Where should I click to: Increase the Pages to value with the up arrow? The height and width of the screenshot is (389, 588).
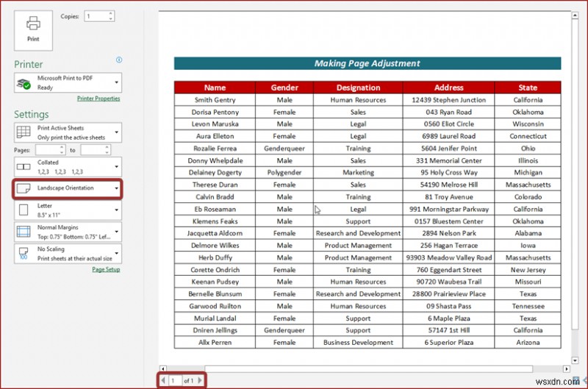coord(107,147)
